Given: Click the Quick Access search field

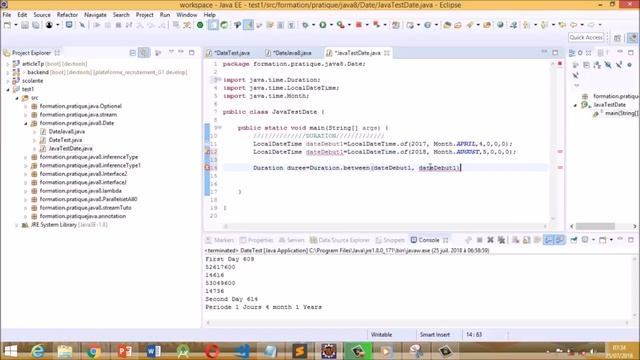Looking at the screenshot, I should tap(586, 38).
